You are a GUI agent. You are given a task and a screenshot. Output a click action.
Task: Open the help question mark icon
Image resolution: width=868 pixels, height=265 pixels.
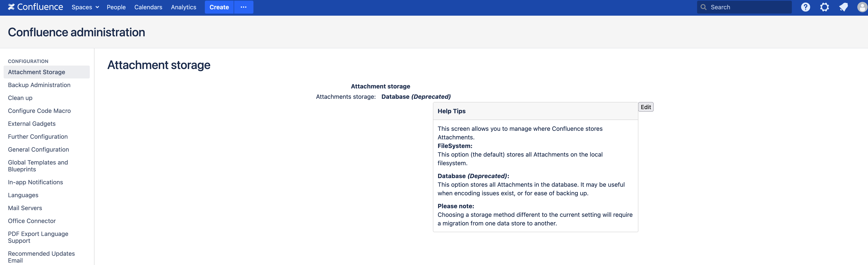[x=805, y=7]
